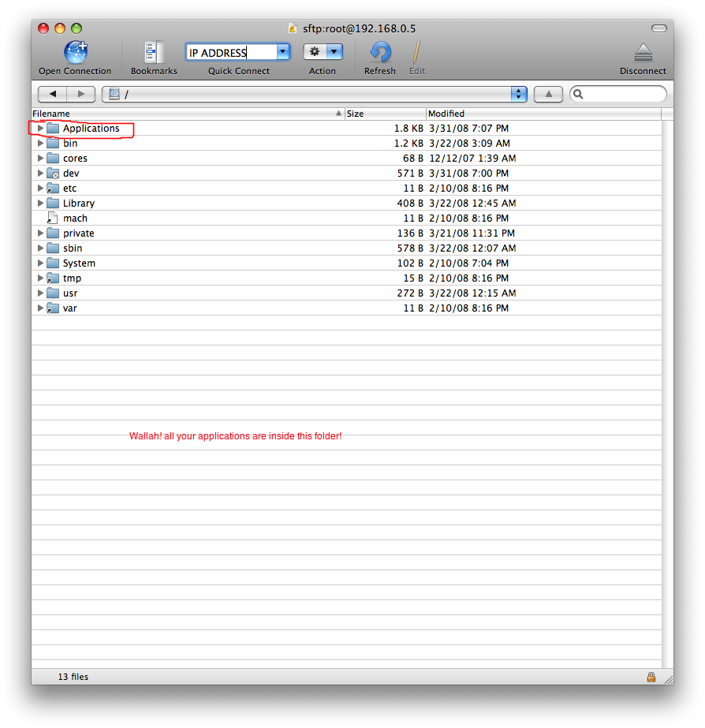
Task: Click the 13 files status text
Action: [x=73, y=677]
